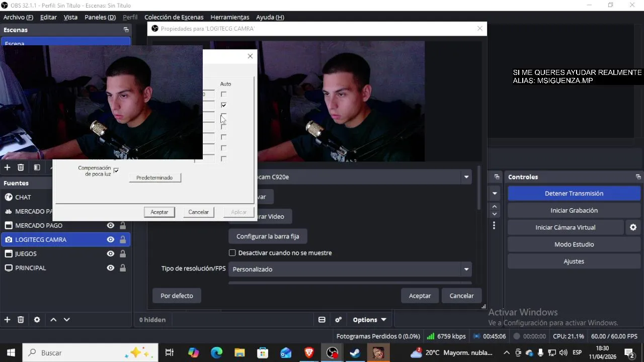
Task: Select the CHAT source row
Action: coord(65,197)
